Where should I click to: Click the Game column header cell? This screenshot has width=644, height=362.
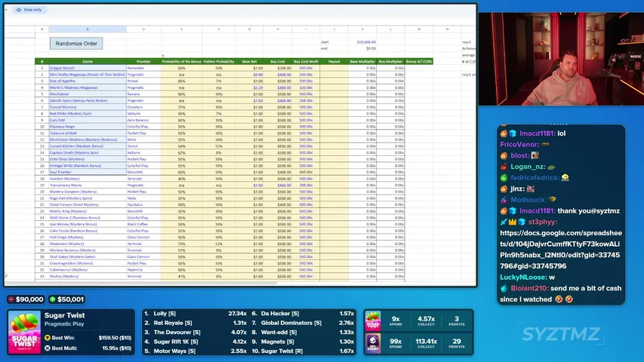coord(88,62)
